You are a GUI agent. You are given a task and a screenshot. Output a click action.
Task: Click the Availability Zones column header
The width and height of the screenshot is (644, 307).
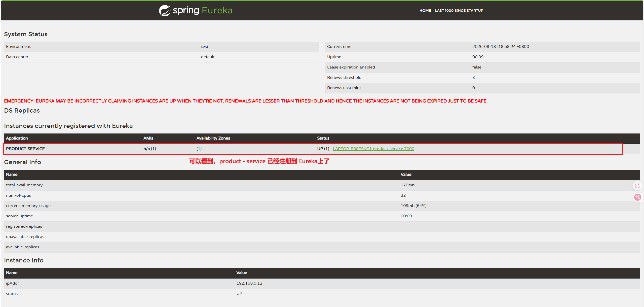213,138
